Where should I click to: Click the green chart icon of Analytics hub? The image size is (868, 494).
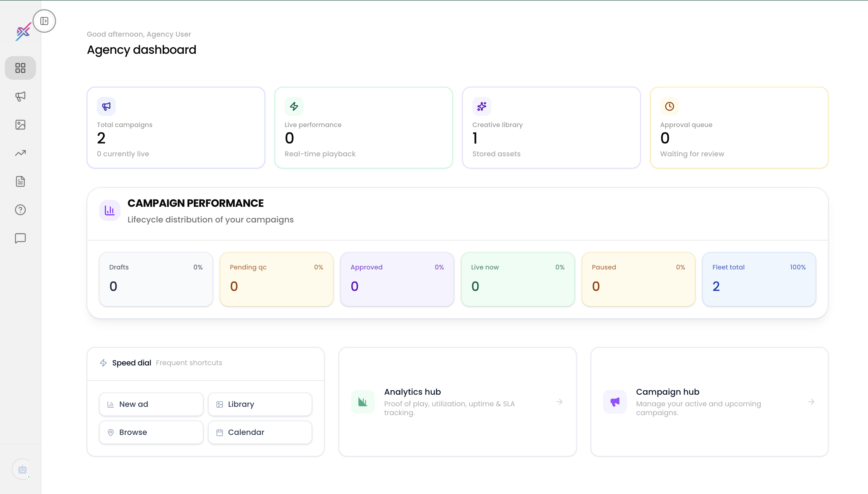point(363,402)
